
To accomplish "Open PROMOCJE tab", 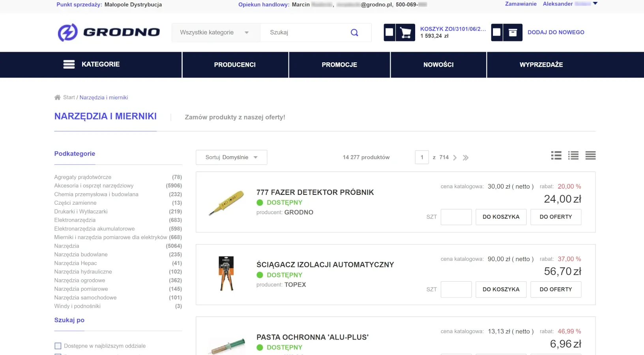I will pos(339,65).
